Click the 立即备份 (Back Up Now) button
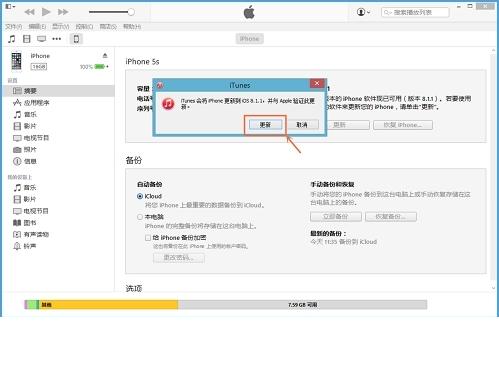Screen dimensions: 499x367 pos(336,217)
